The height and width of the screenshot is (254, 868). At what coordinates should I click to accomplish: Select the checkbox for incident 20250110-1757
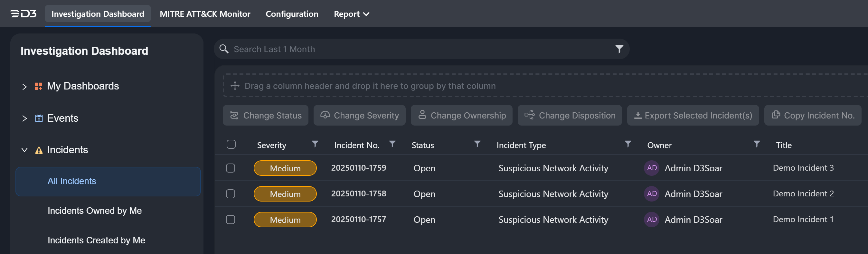coord(231,220)
